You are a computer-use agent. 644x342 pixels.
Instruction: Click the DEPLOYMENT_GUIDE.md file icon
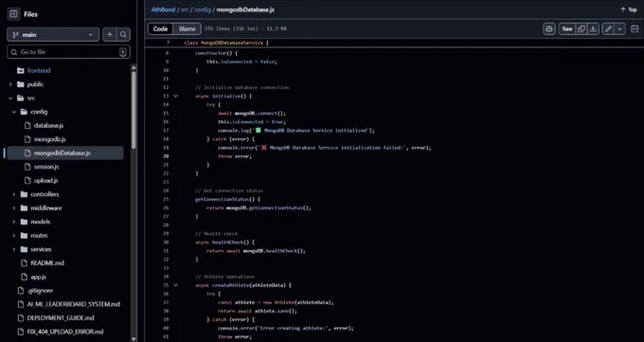point(21,318)
